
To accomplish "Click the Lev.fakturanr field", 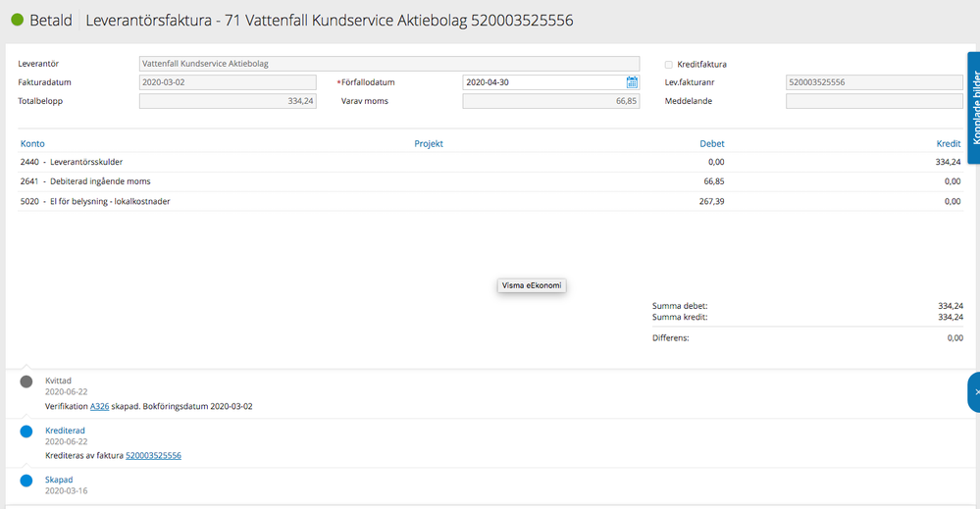I will tap(874, 82).
